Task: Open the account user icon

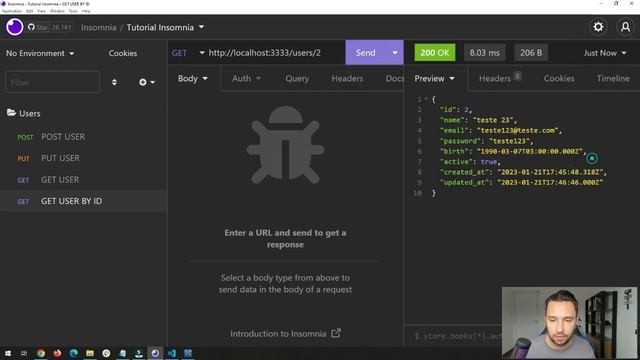Action: pyautogui.click(x=625, y=27)
